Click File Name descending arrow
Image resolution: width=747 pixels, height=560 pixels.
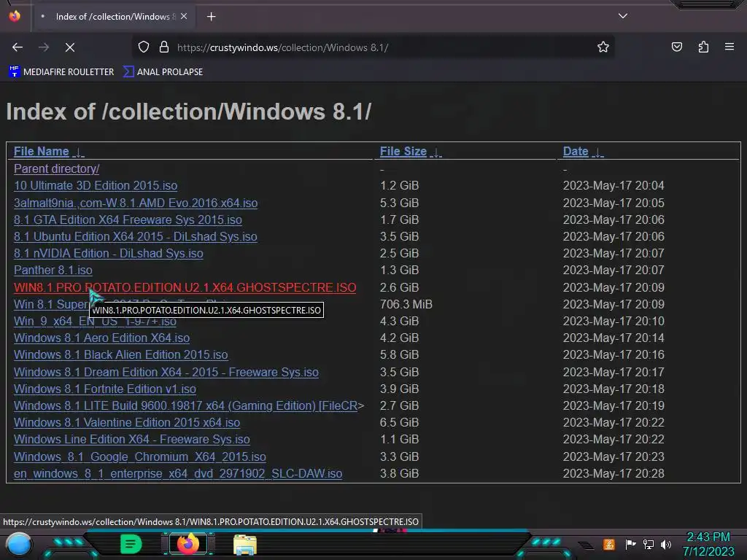point(79,152)
